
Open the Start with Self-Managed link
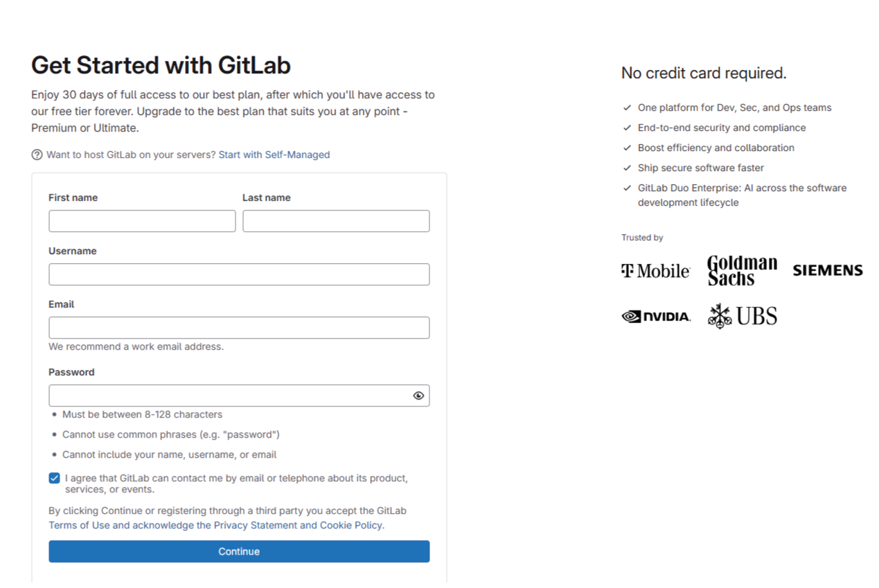pyautogui.click(x=274, y=155)
